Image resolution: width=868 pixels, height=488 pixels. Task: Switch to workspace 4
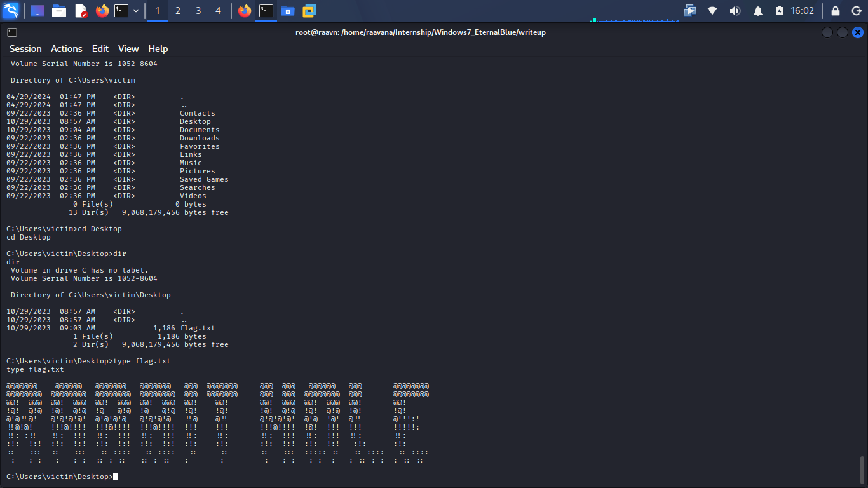point(219,11)
